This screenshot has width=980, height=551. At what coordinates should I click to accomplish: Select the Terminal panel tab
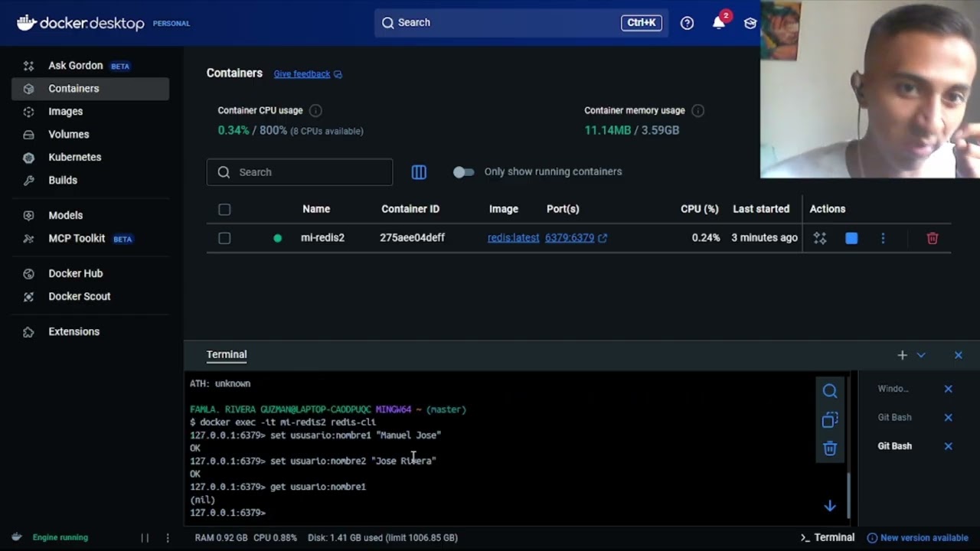coord(227,354)
